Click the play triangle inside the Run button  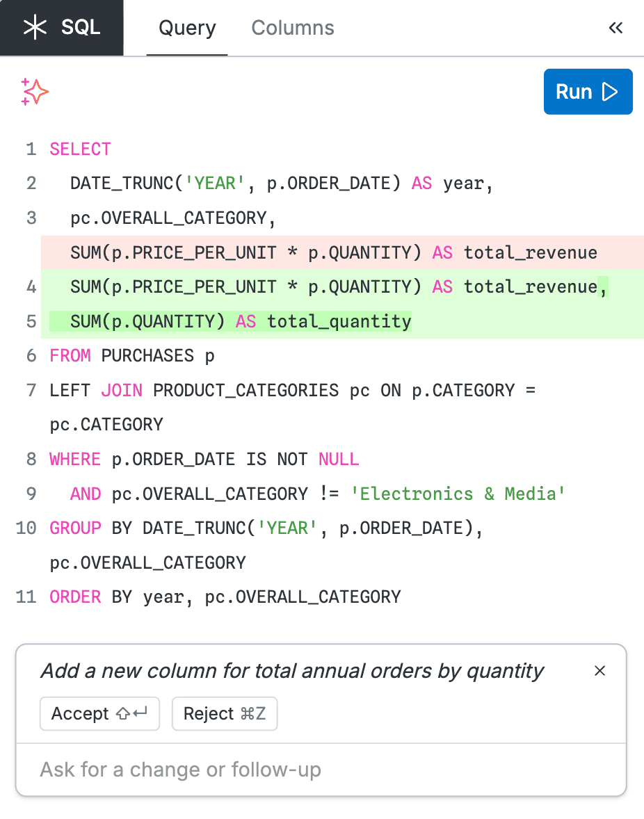point(609,91)
